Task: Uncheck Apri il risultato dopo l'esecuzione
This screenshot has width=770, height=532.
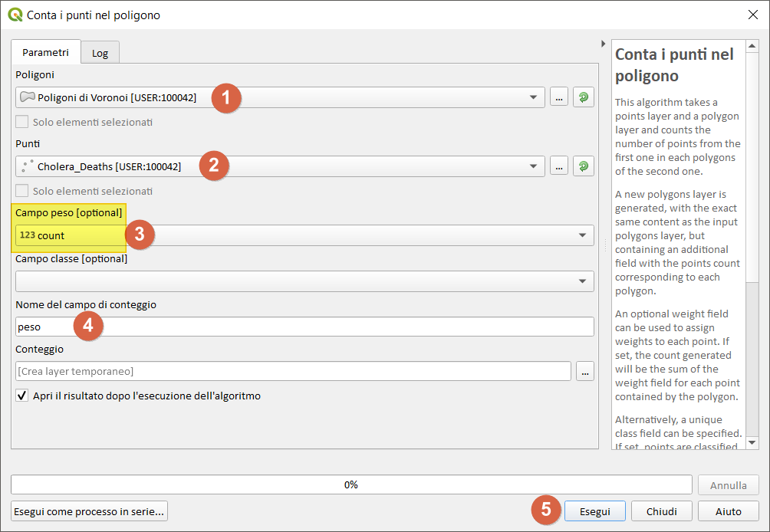Action: [22, 396]
